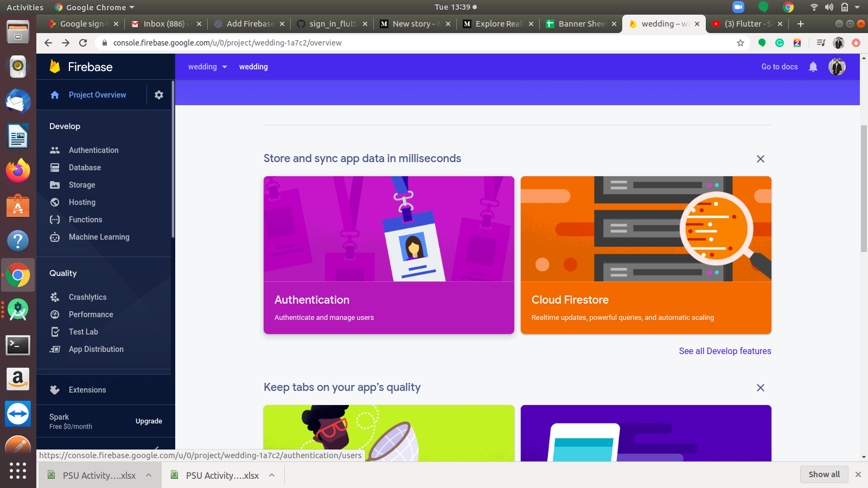Switch to the Inbox (886) Gmail tab

(x=165, y=24)
